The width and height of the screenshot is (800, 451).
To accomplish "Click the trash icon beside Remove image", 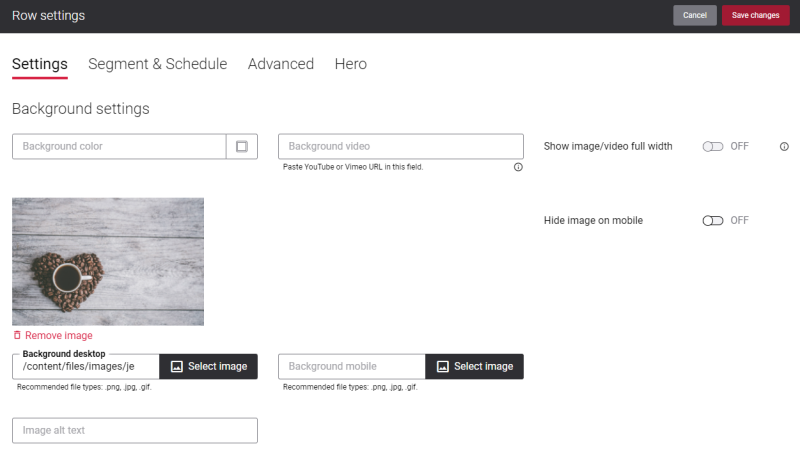I will 17,335.
